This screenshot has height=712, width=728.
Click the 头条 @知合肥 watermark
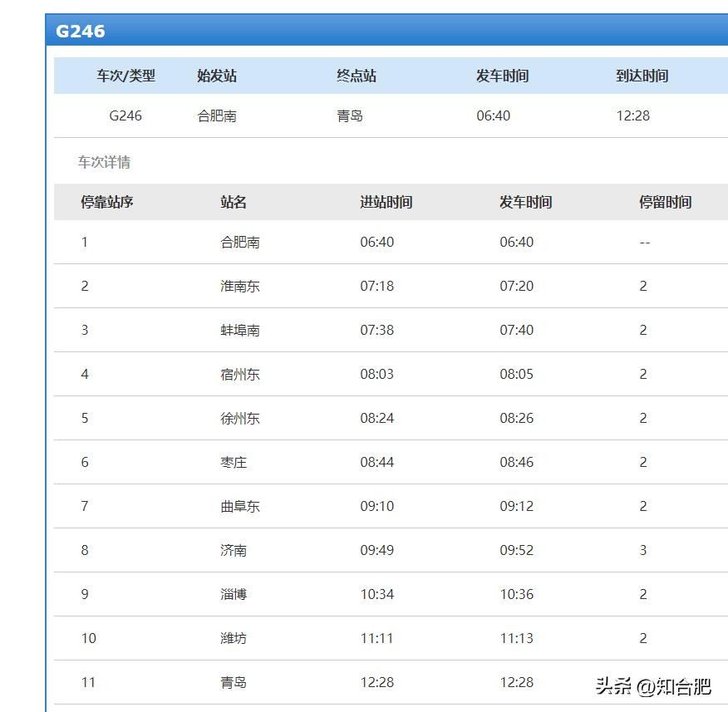point(653,685)
